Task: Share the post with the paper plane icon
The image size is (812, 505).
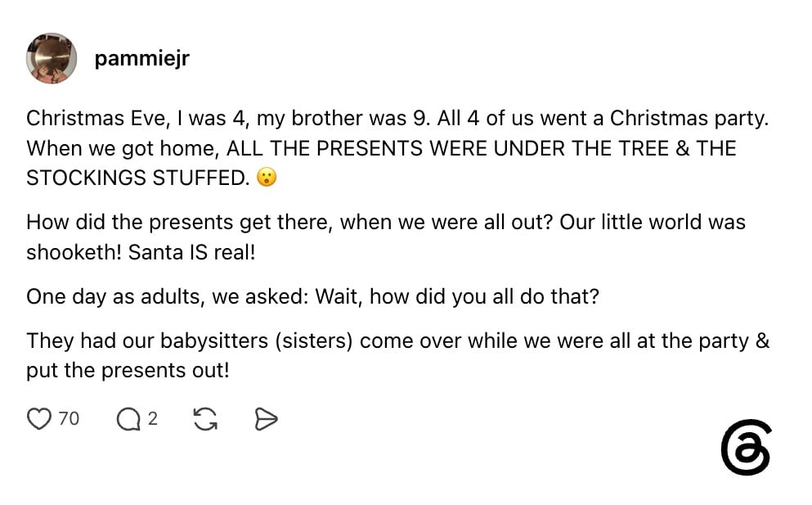Action: (267, 419)
